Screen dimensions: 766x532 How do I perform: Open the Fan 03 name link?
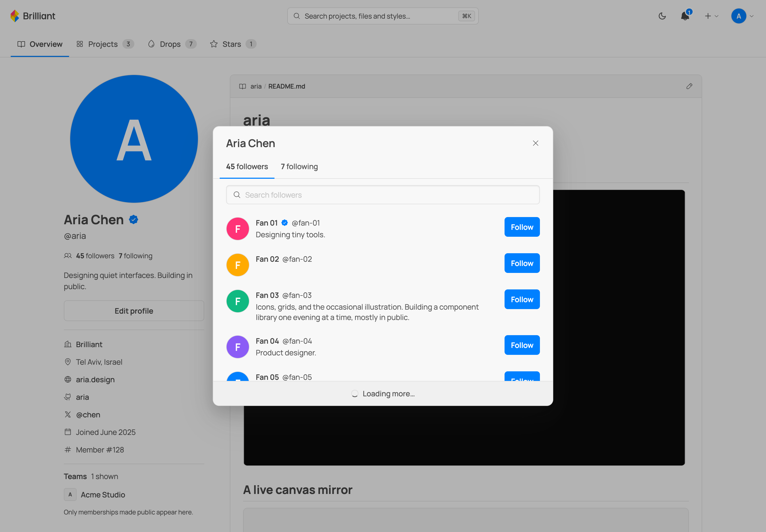(x=267, y=295)
